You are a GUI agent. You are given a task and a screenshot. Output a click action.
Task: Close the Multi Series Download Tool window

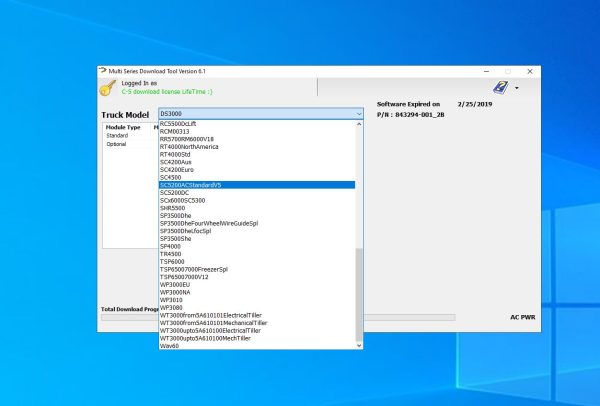530,71
